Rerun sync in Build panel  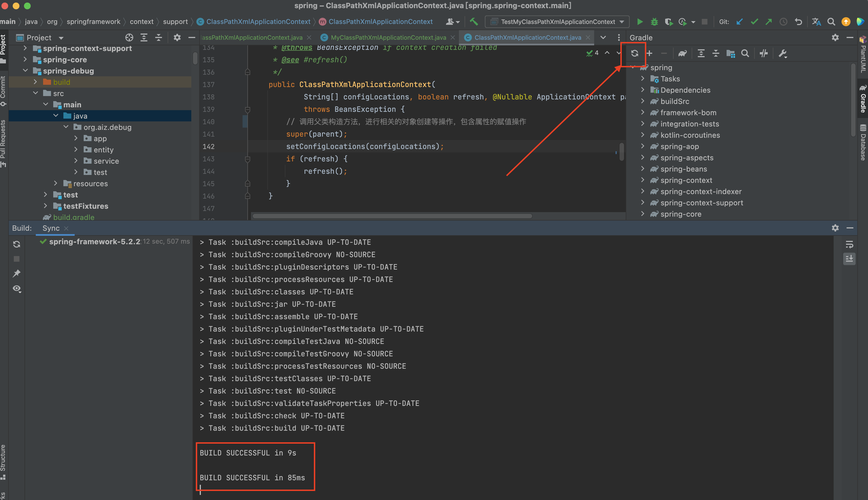click(16, 244)
